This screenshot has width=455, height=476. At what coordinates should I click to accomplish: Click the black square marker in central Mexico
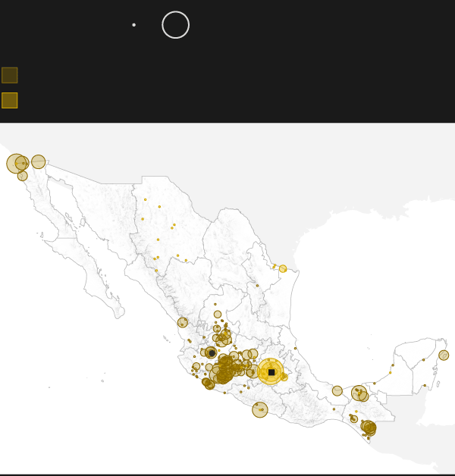pyautogui.click(x=271, y=372)
